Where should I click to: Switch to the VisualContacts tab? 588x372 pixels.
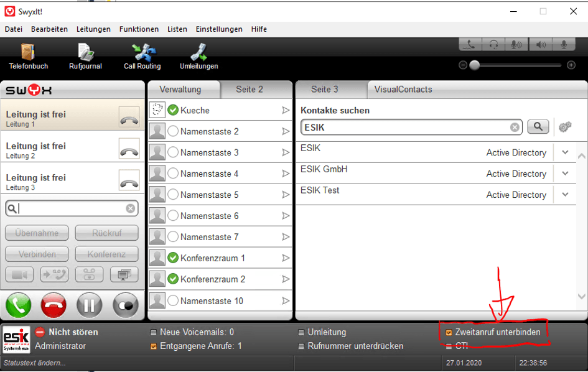pos(403,89)
